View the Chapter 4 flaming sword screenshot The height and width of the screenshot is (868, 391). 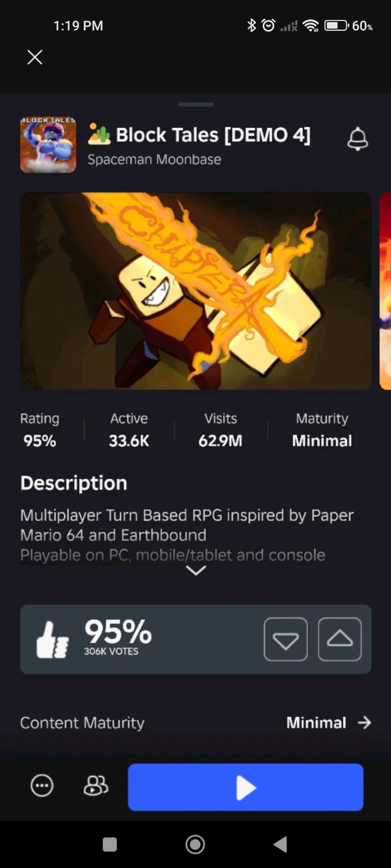click(x=196, y=291)
